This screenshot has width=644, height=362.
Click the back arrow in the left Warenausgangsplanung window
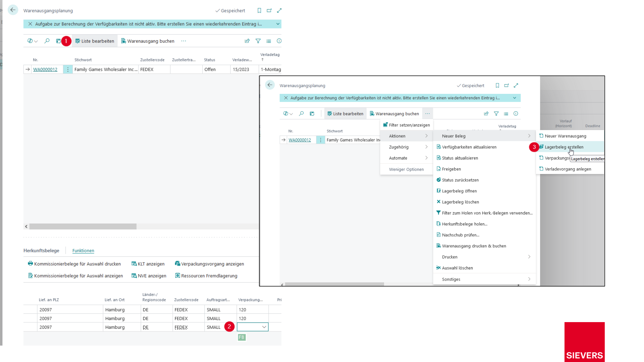click(13, 10)
